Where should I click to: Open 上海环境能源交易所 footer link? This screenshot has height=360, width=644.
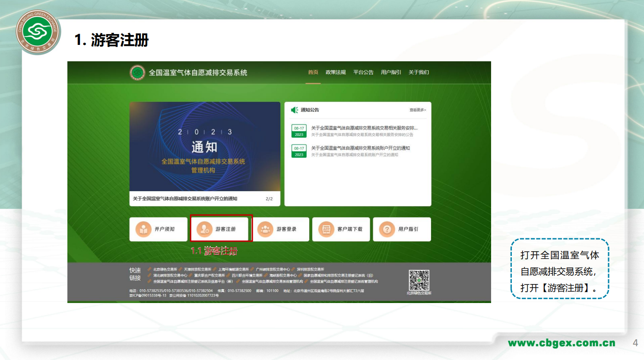coord(233,269)
